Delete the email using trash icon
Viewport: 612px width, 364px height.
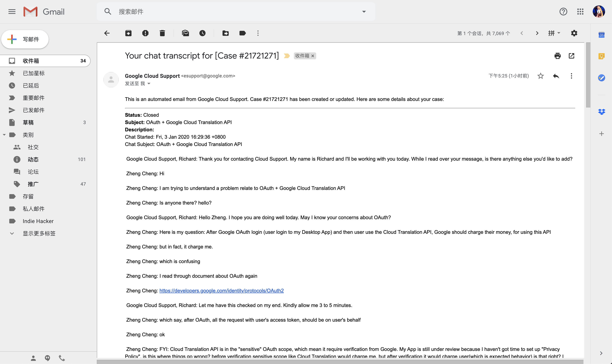point(162,33)
